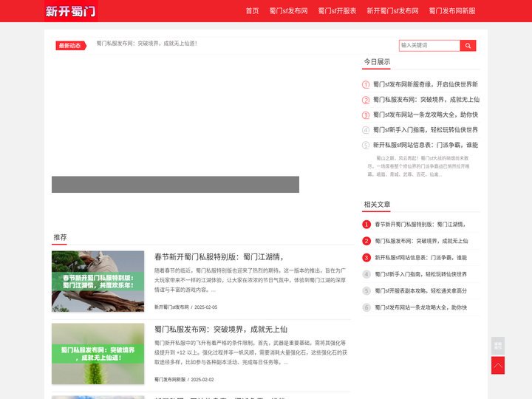
Task: Click number 5 badge in 今日展示 list
Action: point(366,146)
